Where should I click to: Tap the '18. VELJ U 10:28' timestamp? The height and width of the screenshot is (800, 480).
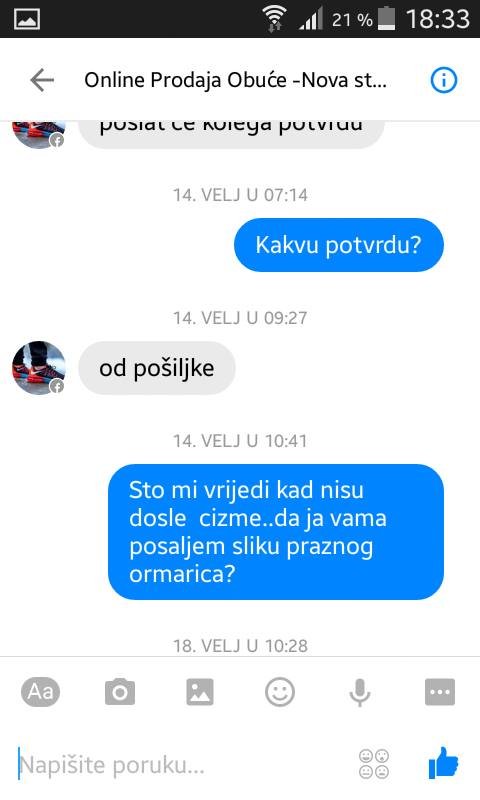pos(240,645)
